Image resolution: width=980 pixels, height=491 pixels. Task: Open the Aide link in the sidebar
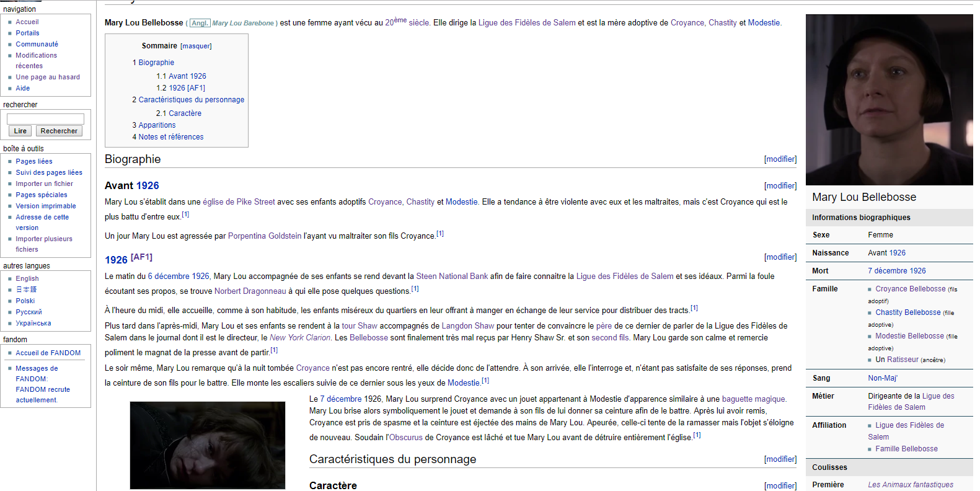(x=23, y=88)
